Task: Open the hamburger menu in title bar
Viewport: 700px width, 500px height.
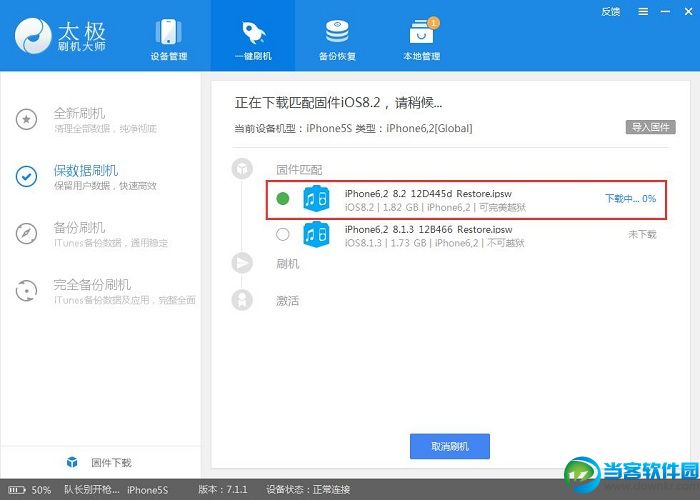Action: (643, 12)
